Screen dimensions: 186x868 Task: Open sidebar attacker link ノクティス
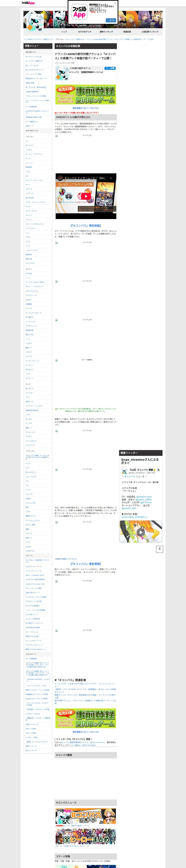coord(29,193)
